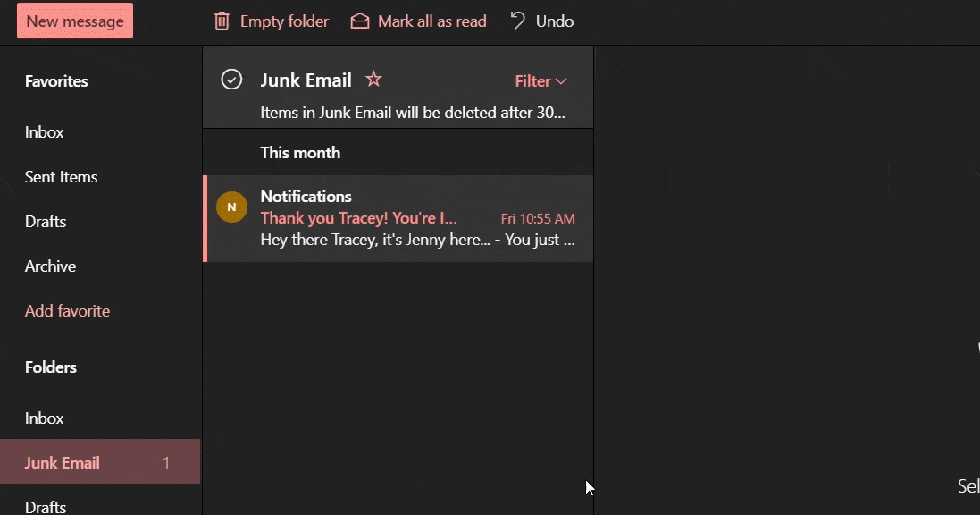This screenshot has width=980, height=515.
Task: Star Junk Email as a favorite
Action: 373,80
